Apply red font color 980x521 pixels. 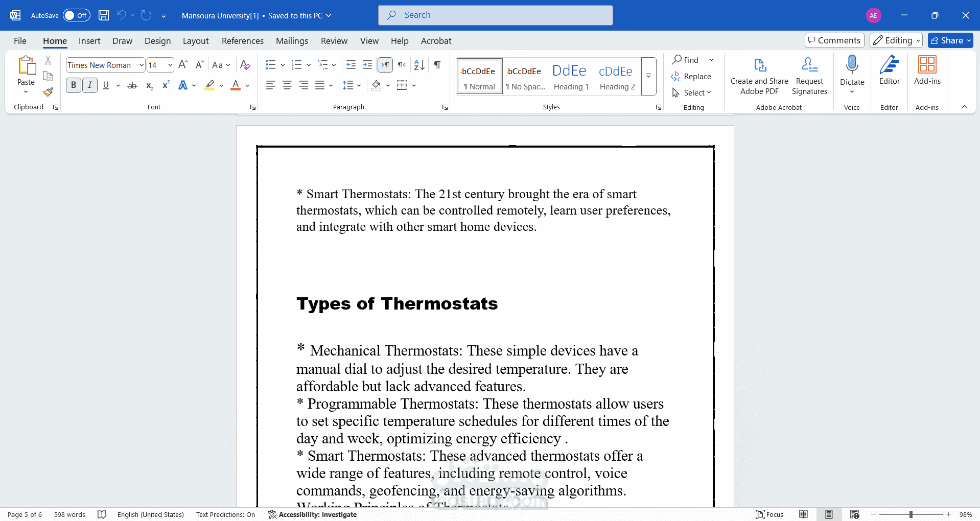236,85
